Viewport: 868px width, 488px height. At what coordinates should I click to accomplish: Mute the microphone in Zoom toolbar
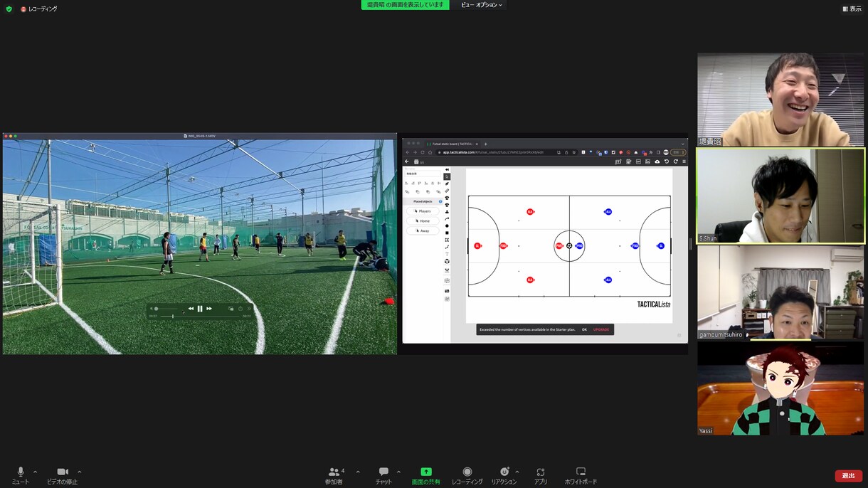click(21, 475)
